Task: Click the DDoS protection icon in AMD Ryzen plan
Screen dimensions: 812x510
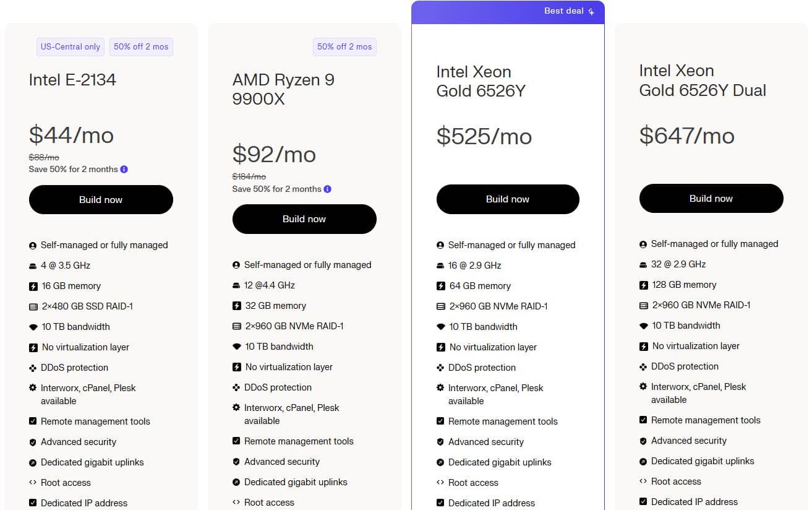Action: click(236, 387)
